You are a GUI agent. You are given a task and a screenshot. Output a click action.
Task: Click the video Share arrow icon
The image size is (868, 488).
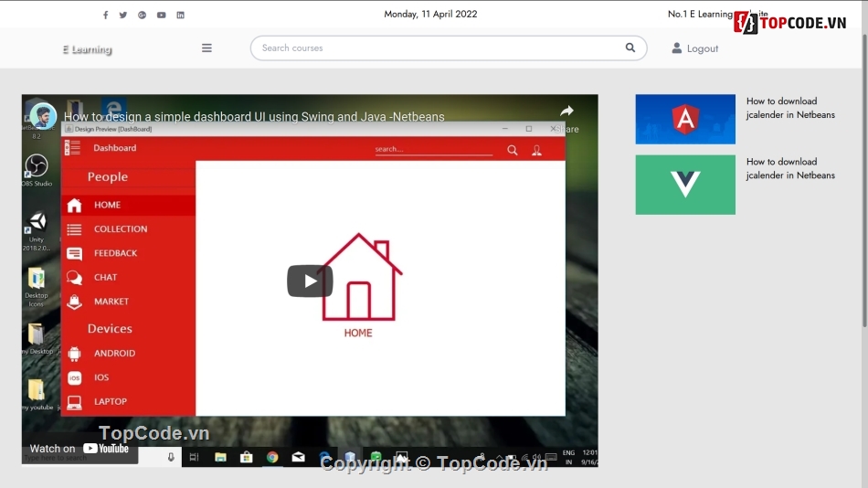(566, 111)
